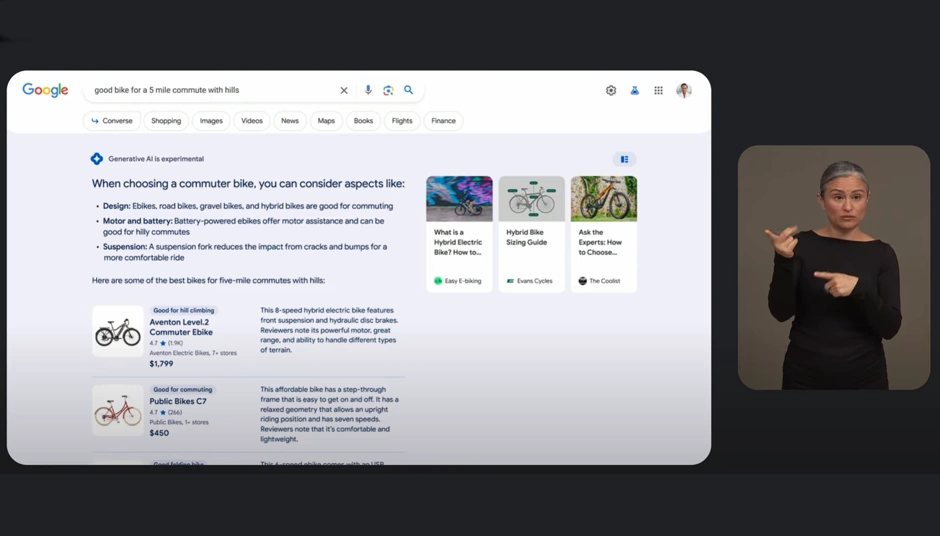Switch to the Videos tab
940x536 pixels.
pyautogui.click(x=252, y=121)
